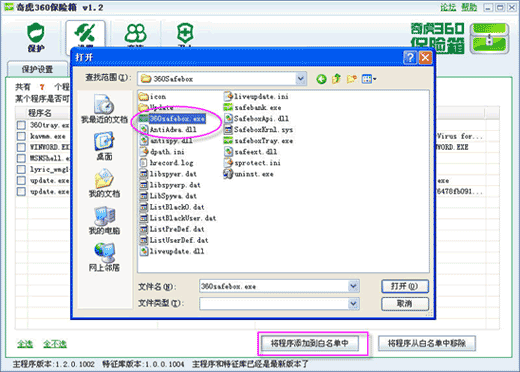Open 我最近的文档 recent documents shortcut
Screen dimensions: 520x372
pos(104,109)
